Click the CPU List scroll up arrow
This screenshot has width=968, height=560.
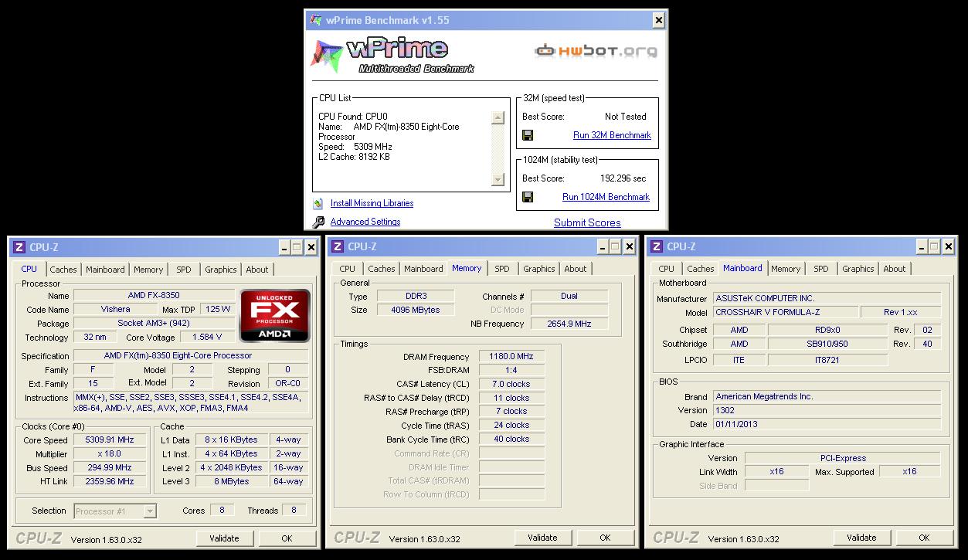pyautogui.click(x=498, y=118)
